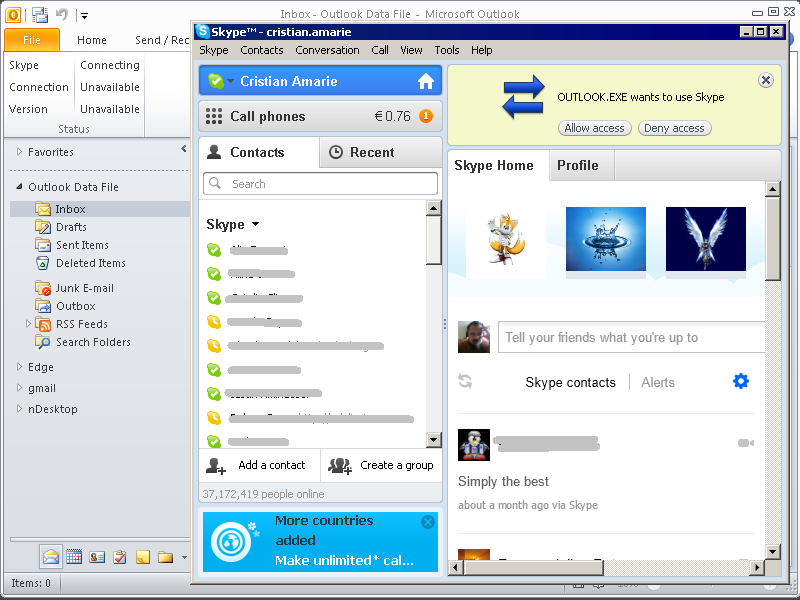
Task: Click the Skype home icon beside Cristian Amarie
Action: pos(426,81)
